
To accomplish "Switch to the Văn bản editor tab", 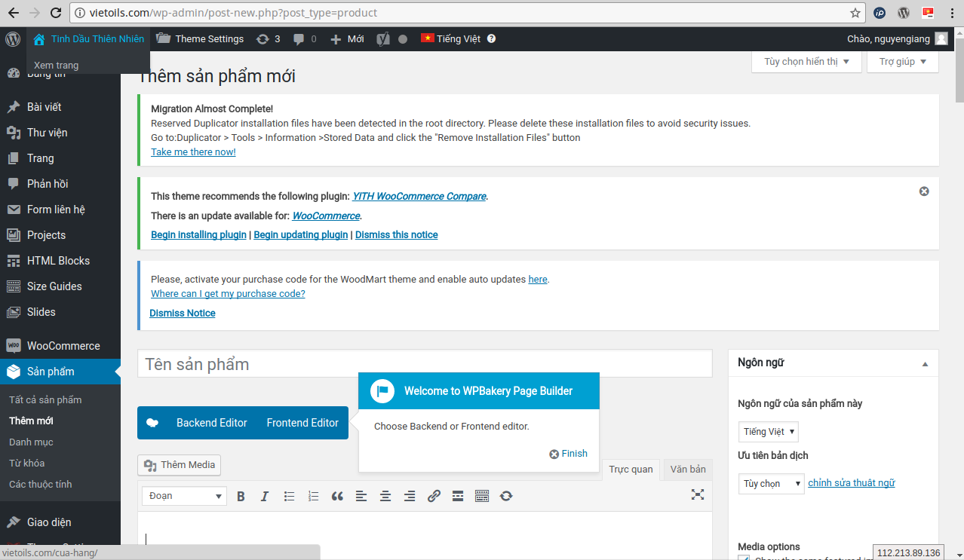I will [x=688, y=470].
